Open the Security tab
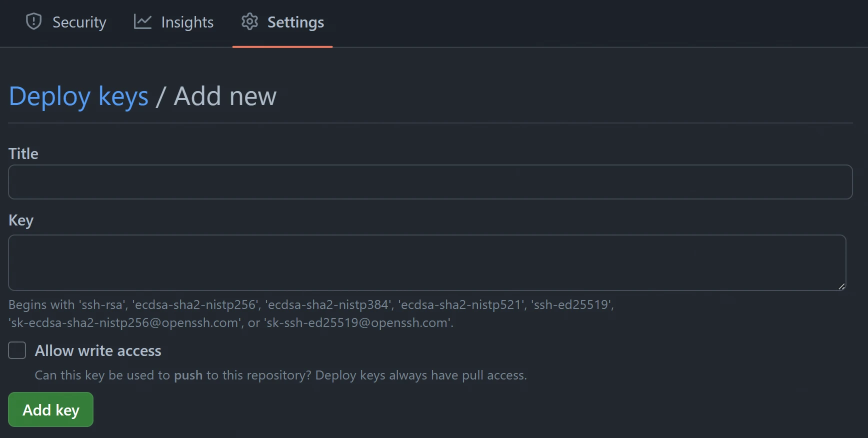This screenshot has width=868, height=438. pos(79,22)
